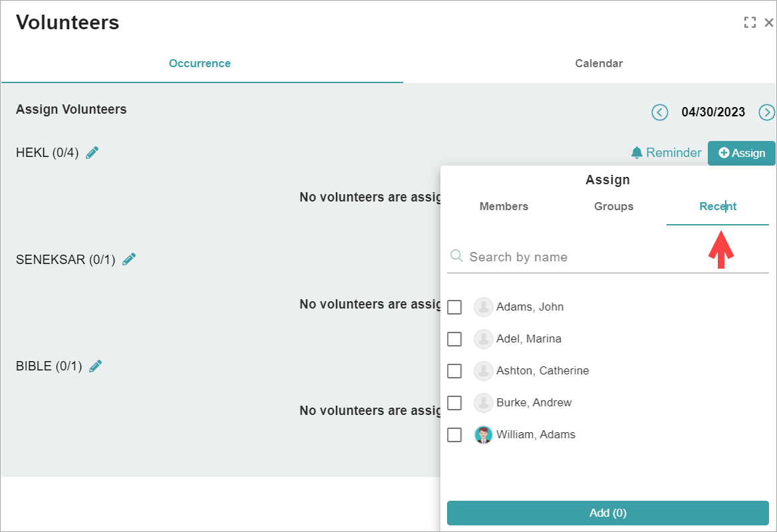Viewport: 777px width, 532px height.
Task: Click William, Adams profile avatar
Action: pos(483,435)
